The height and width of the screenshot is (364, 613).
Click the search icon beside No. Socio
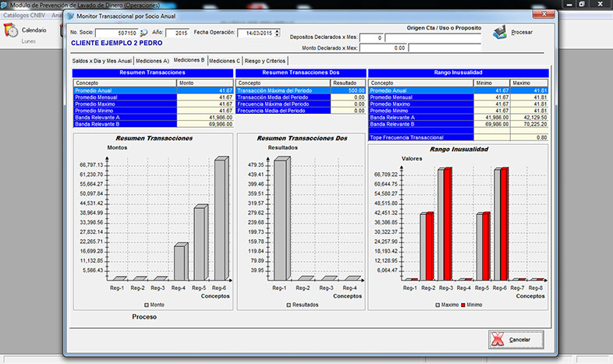(x=144, y=34)
